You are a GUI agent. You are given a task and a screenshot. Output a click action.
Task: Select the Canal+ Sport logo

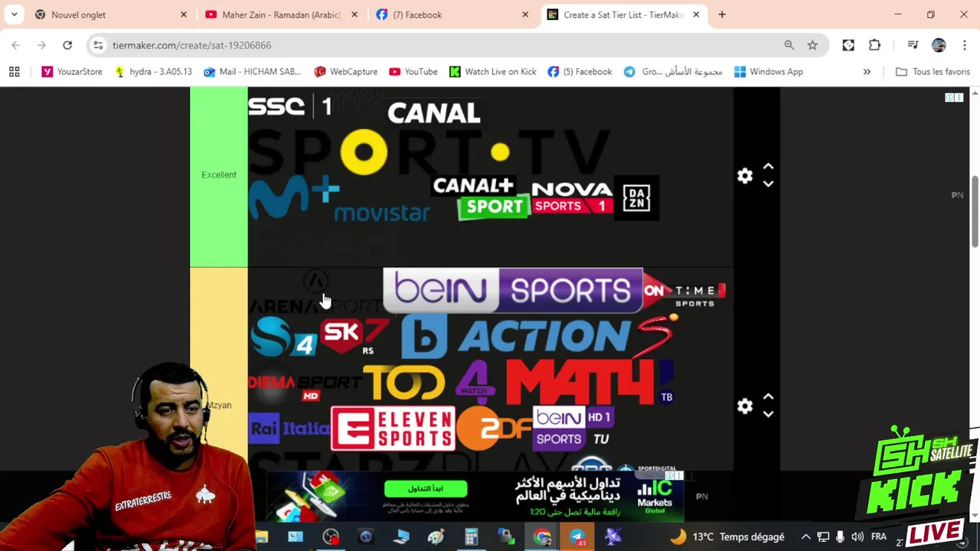tap(481, 198)
